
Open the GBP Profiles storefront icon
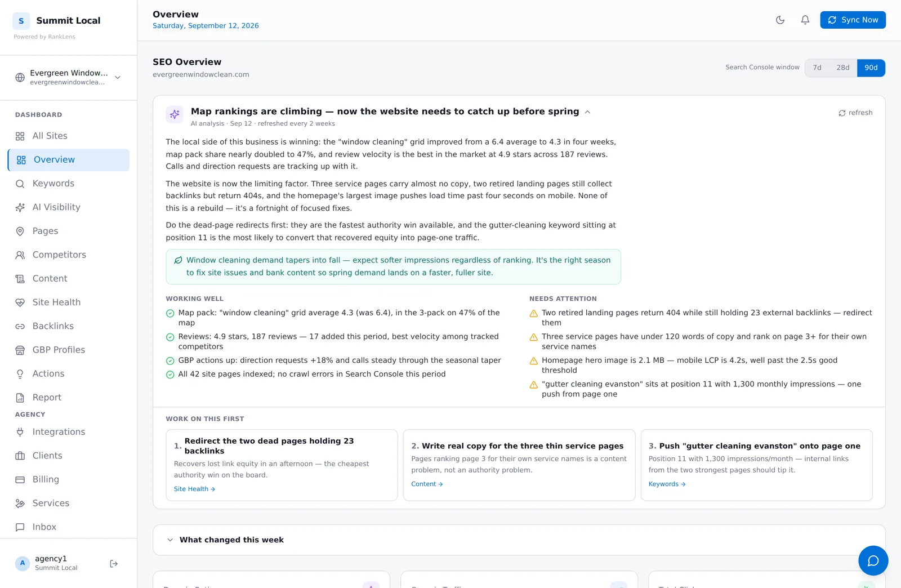tap(20, 350)
